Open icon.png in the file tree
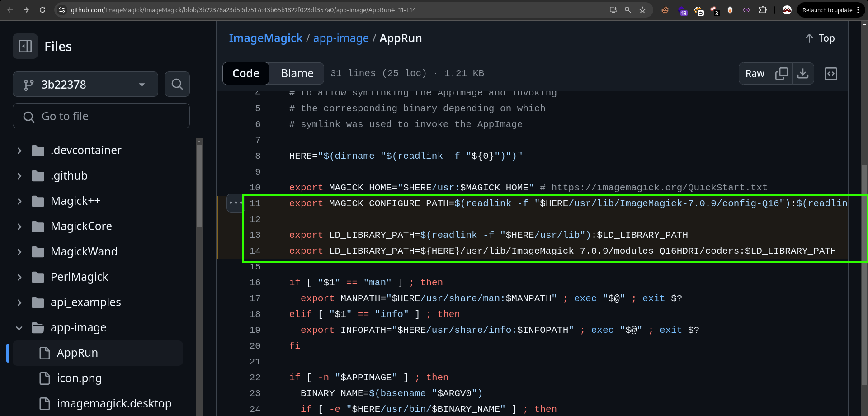Image resolution: width=868 pixels, height=416 pixels. 79,378
